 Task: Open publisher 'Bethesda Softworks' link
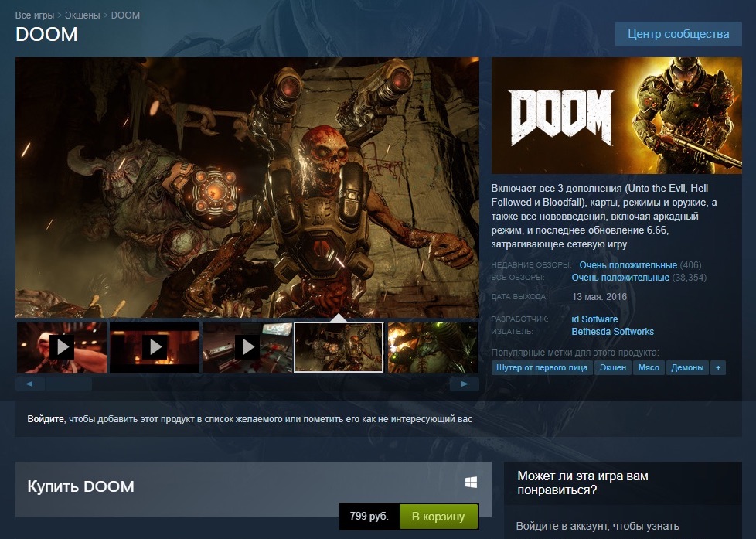click(x=612, y=332)
